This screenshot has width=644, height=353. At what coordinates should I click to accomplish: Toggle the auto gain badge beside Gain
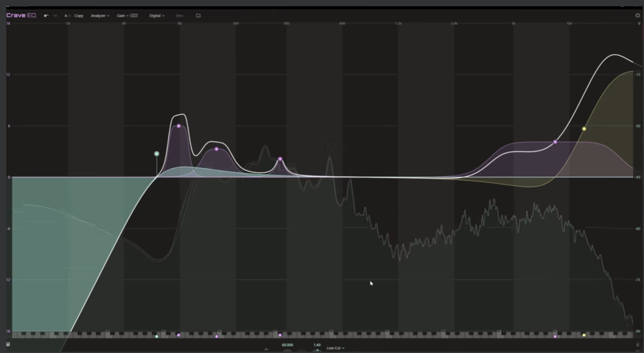pyautogui.click(x=134, y=16)
